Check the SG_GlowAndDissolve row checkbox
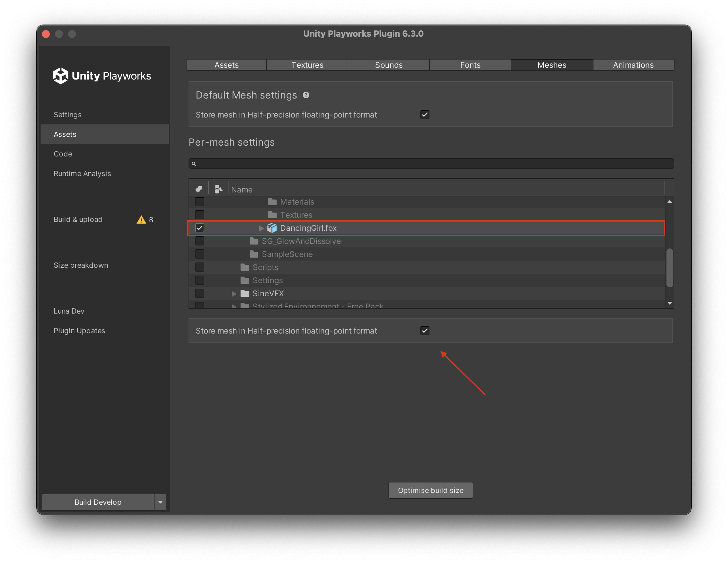Screen dimensions: 728x563 pos(200,241)
